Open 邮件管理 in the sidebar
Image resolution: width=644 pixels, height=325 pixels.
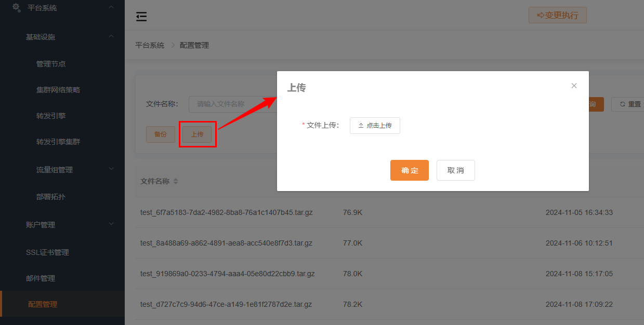click(x=41, y=278)
